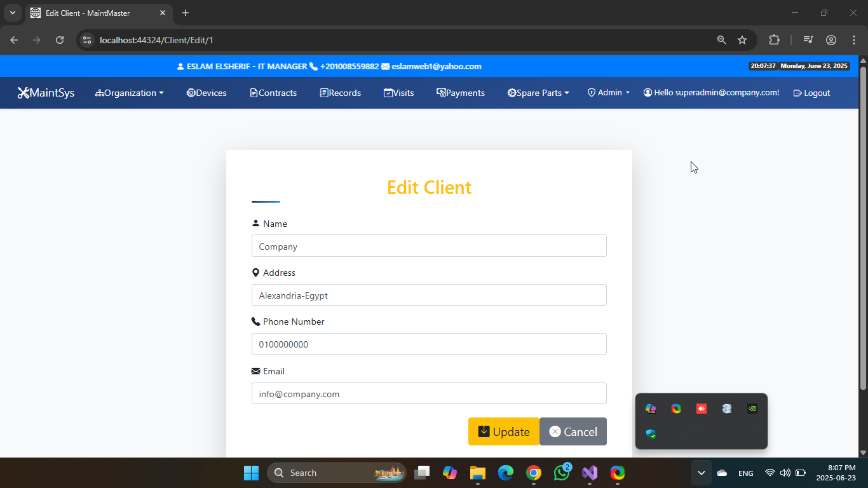
Task: Navigate to the Payments page
Action: coord(461,93)
